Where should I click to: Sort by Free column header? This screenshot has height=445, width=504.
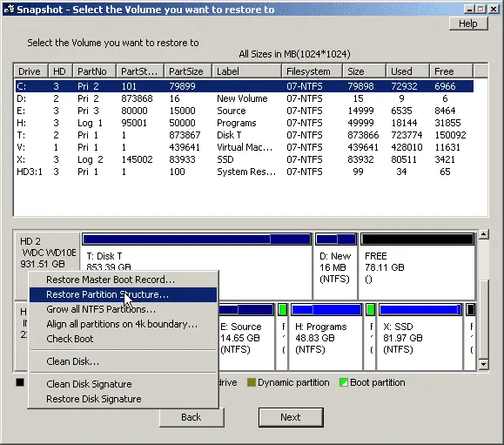tap(451, 71)
